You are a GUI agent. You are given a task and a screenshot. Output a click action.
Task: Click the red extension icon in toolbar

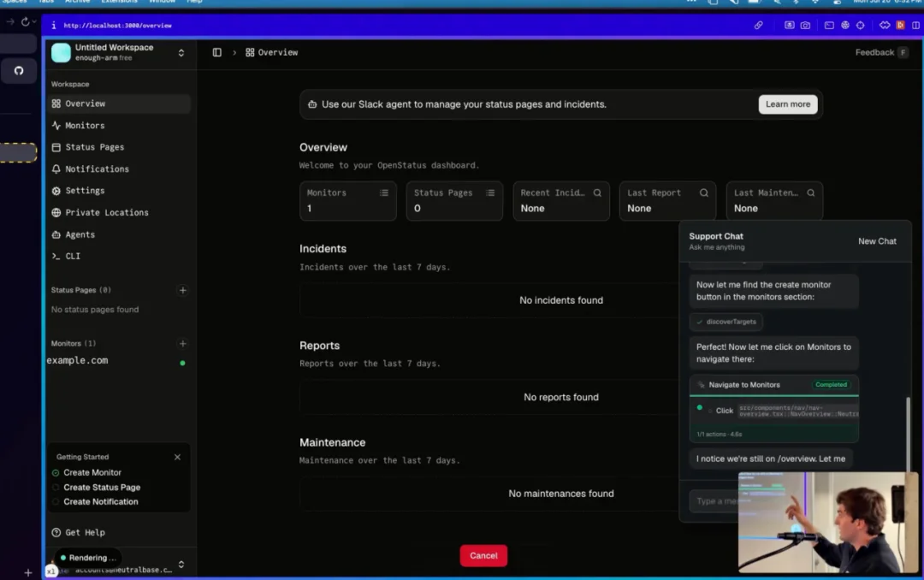click(900, 26)
